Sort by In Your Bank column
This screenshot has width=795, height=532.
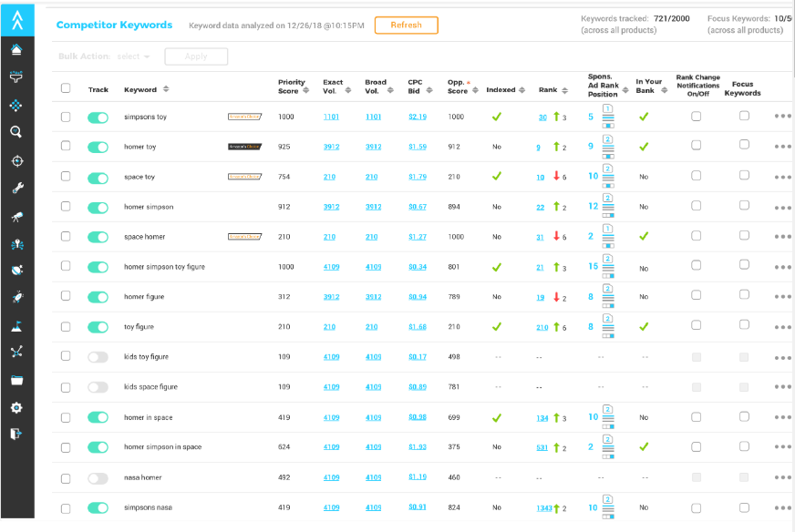point(665,90)
